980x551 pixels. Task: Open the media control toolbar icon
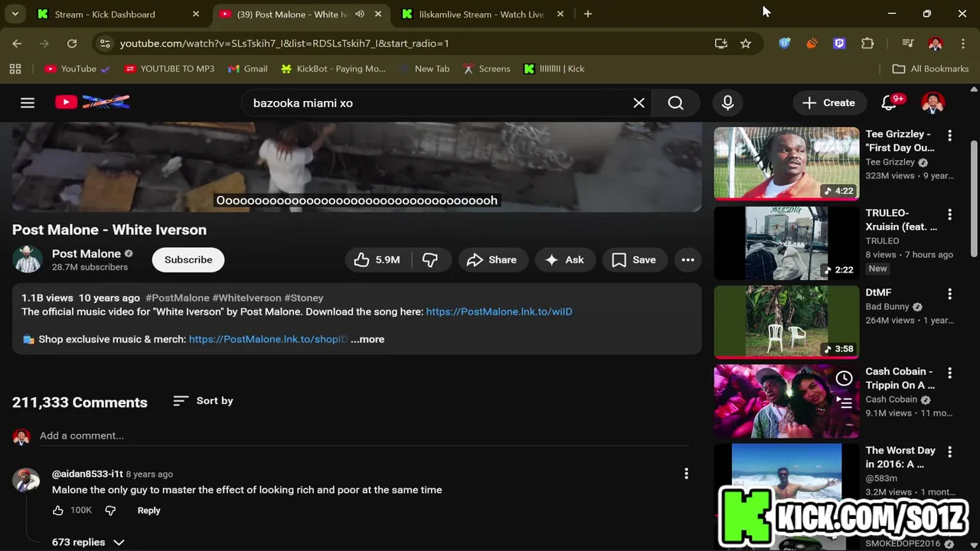pyautogui.click(x=907, y=44)
